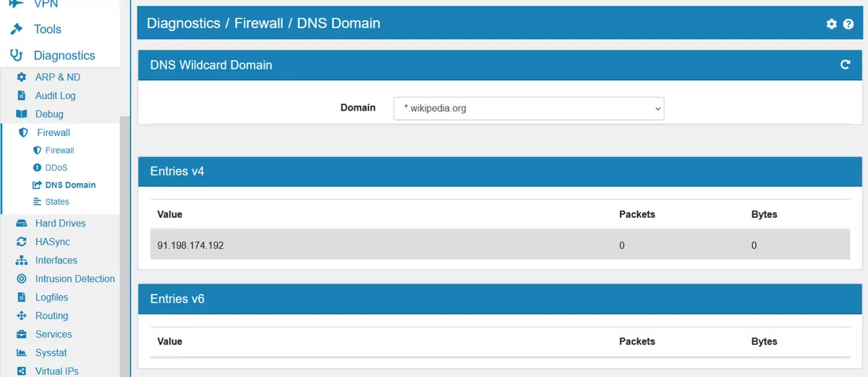Open the Domain dropdown showing *.wikipedia.org

pyautogui.click(x=529, y=109)
